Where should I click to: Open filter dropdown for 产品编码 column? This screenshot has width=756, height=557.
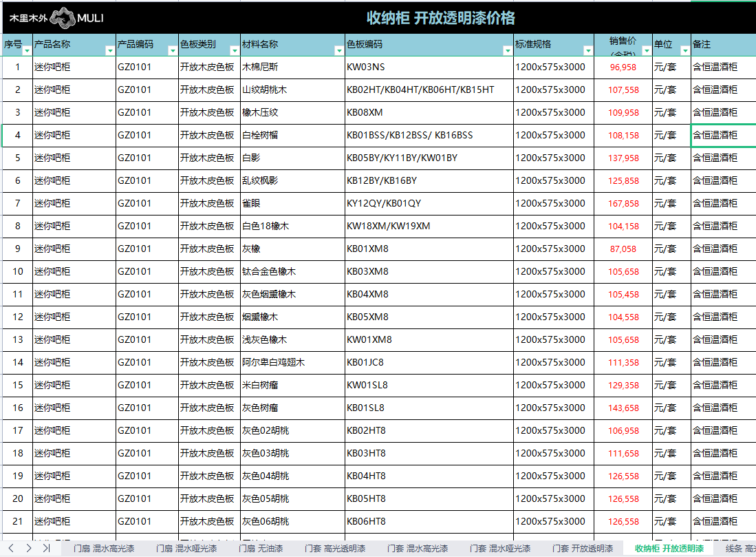coord(172,50)
